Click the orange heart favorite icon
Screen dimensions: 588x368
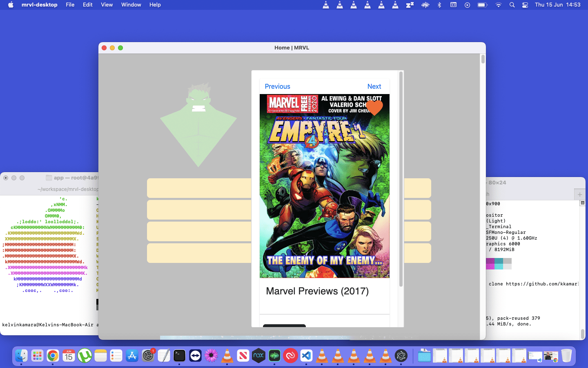pos(374,108)
